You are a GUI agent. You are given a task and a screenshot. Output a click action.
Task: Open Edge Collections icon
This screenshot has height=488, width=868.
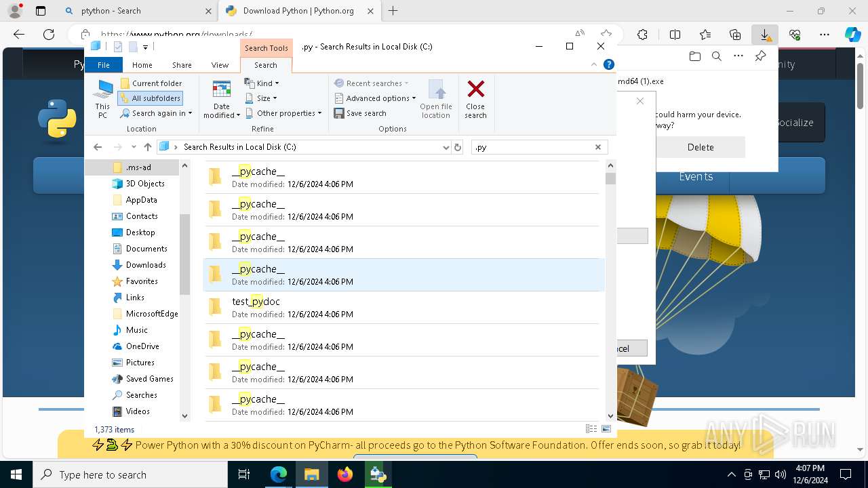click(x=734, y=35)
